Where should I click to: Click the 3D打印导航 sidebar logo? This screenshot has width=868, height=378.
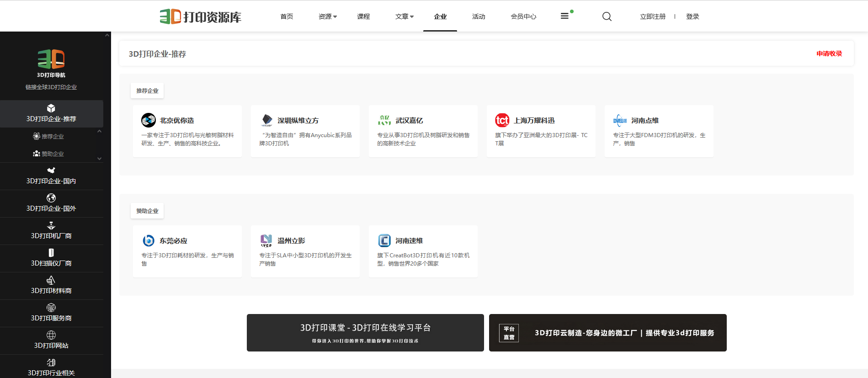(51, 64)
